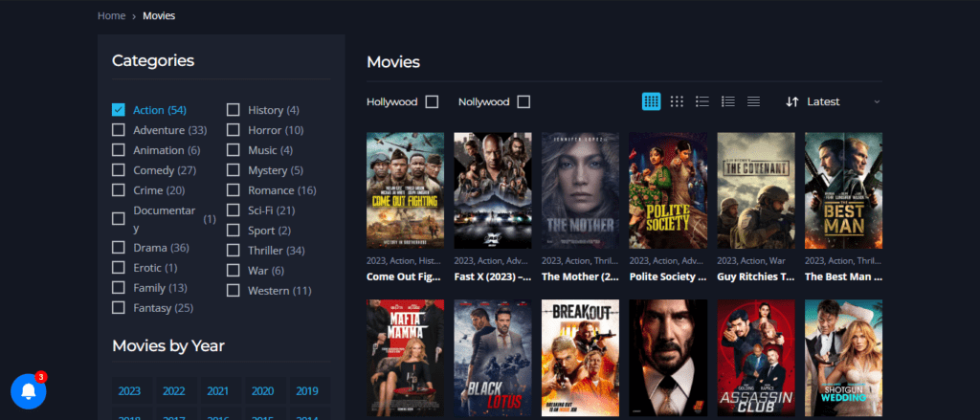Open the Black Lotus poster
980x420 pixels.
493,358
